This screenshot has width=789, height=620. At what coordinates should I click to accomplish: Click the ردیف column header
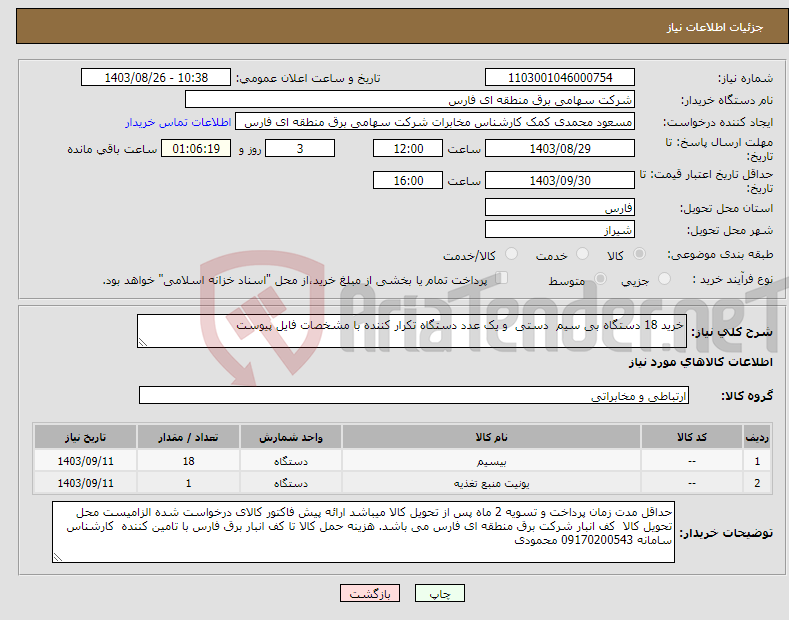pos(757,437)
